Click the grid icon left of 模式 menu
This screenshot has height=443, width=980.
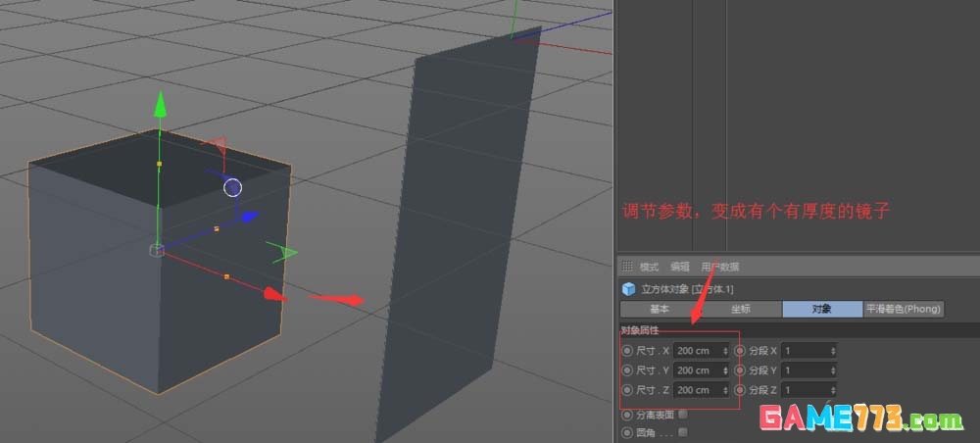pyautogui.click(x=627, y=267)
